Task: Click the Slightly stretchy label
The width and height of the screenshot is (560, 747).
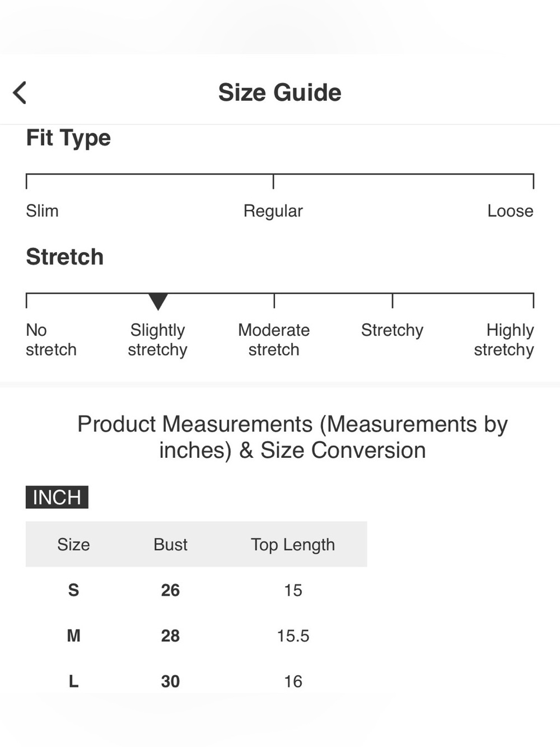Action: tap(157, 340)
